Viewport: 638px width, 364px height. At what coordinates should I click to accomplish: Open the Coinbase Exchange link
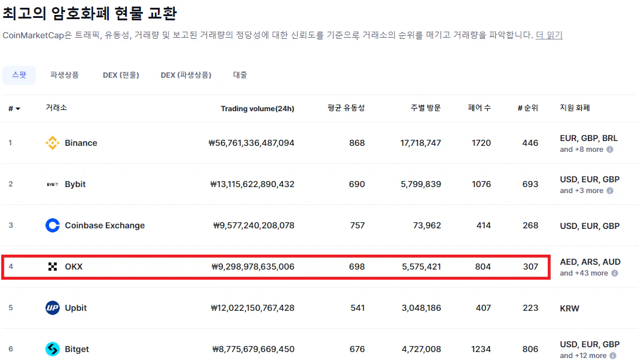(x=105, y=225)
